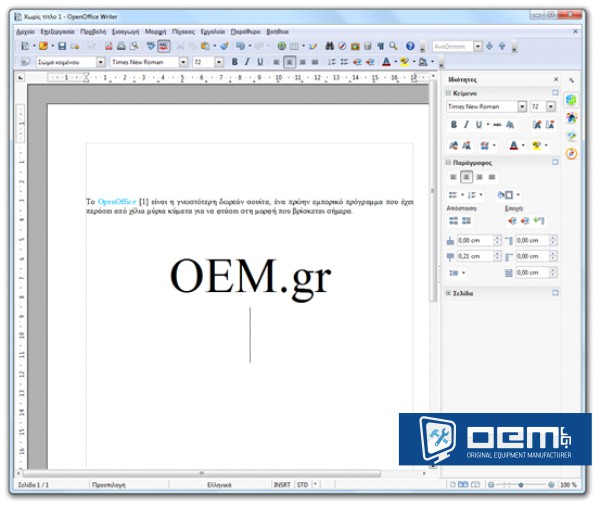Toggle Bold in the sidebar Text panel
Viewport: 600px width, 507px height.
coord(454,125)
